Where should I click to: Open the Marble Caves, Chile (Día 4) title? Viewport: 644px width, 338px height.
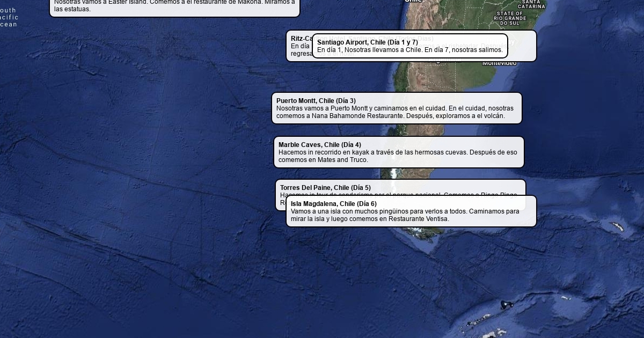click(319, 145)
